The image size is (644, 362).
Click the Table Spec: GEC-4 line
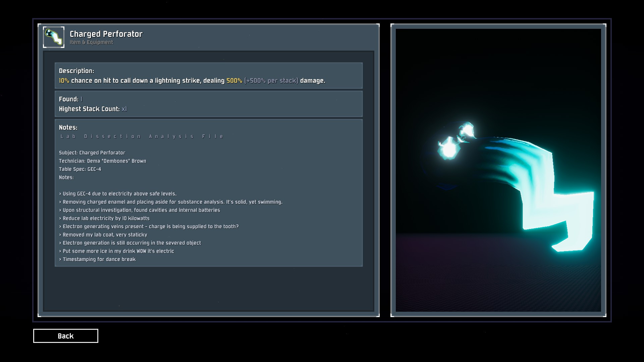point(80,169)
